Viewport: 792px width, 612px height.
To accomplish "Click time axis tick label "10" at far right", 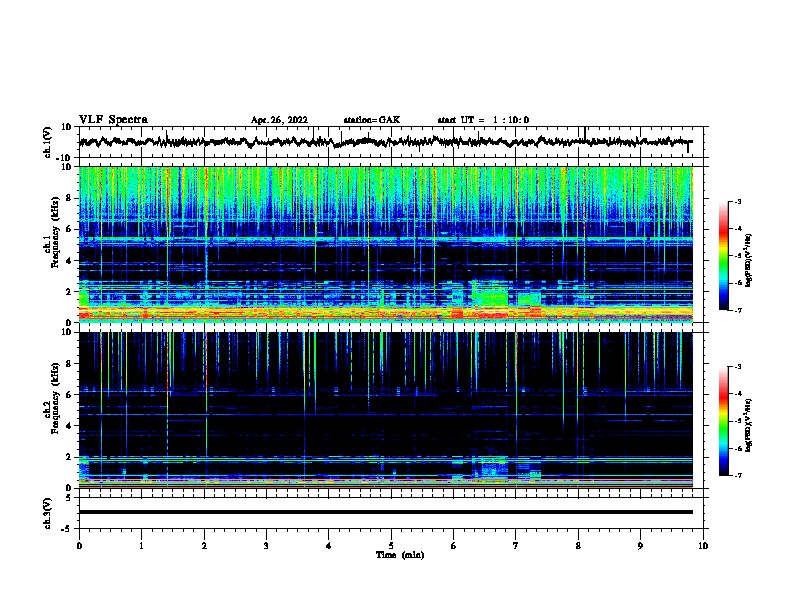I will (703, 546).
